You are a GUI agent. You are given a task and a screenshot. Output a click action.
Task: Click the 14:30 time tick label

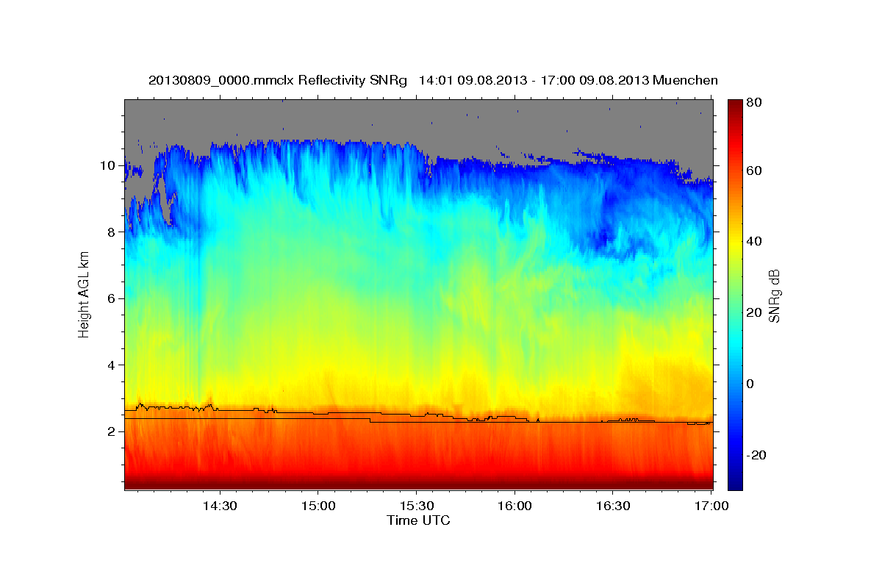click(219, 506)
